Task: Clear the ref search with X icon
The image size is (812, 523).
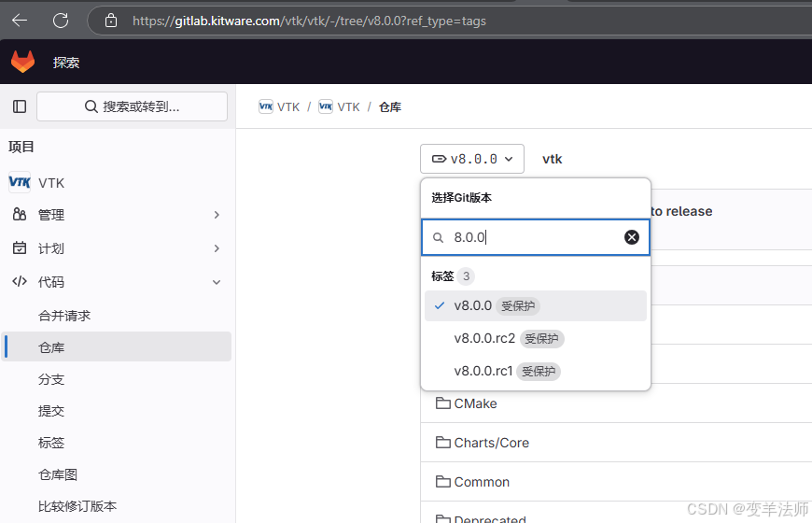Action: click(x=631, y=237)
